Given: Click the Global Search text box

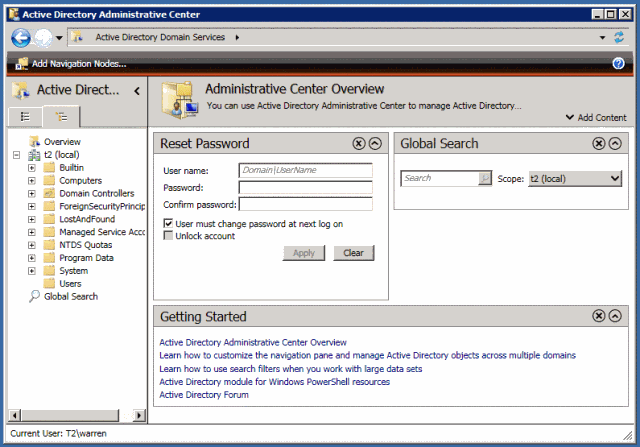Looking at the screenshot, I should [x=440, y=178].
